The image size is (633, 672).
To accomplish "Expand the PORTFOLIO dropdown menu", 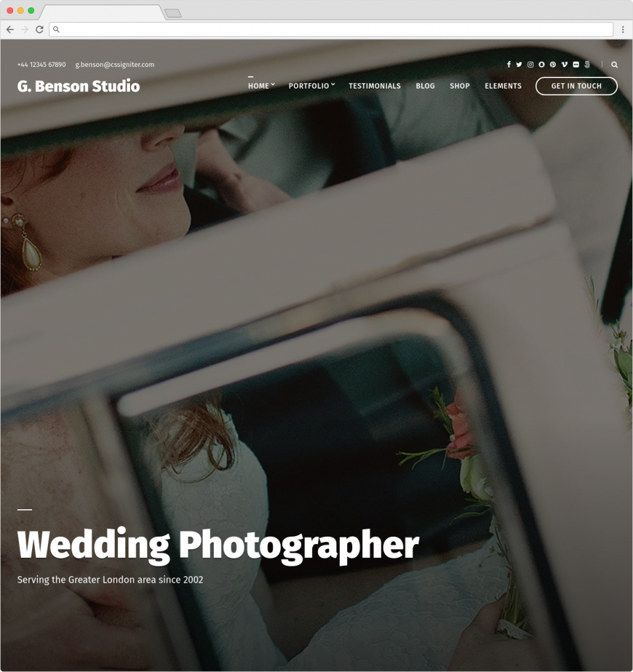I will (x=312, y=86).
